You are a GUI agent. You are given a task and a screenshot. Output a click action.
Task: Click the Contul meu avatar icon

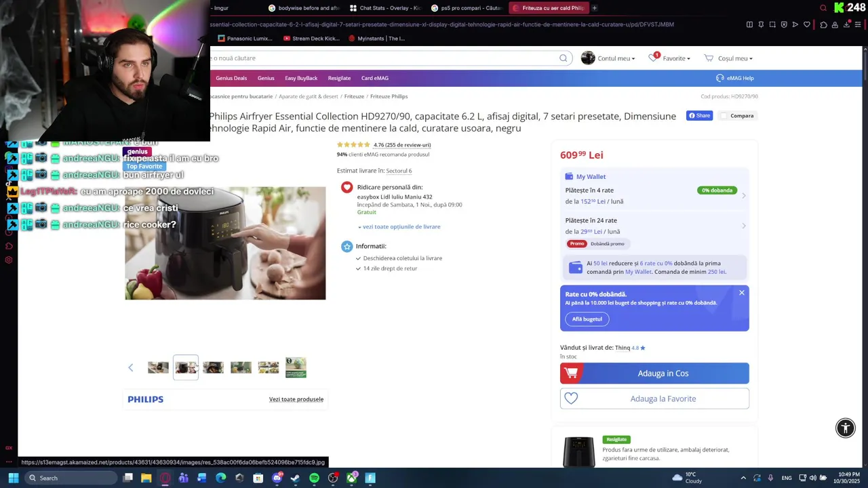click(588, 58)
